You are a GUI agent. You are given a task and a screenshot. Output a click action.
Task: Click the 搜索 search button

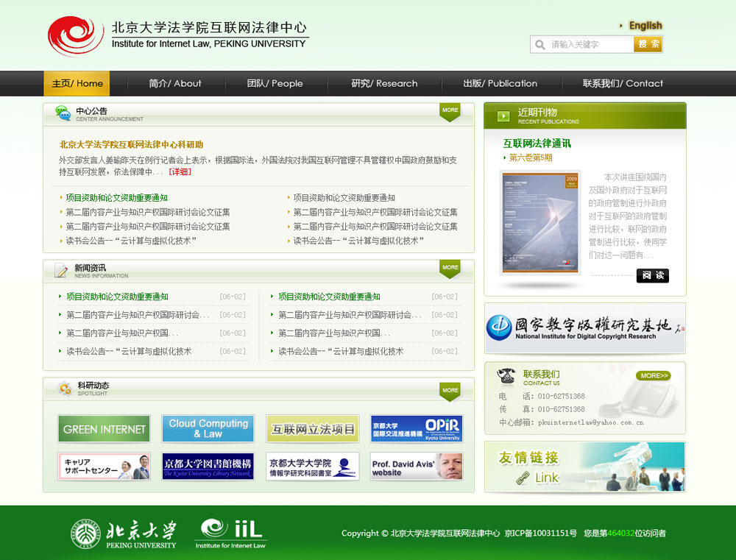tap(647, 44)
